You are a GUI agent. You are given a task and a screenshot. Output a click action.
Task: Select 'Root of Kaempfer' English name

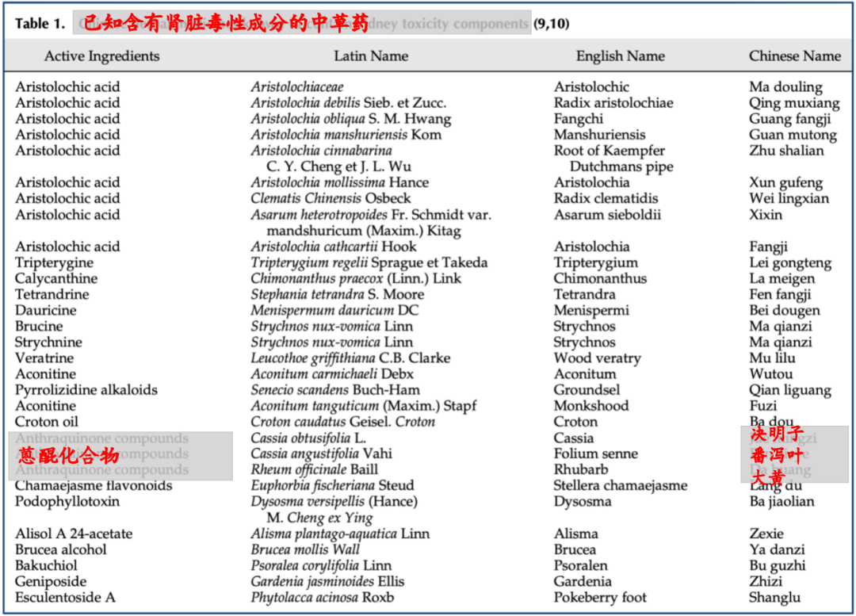coord(610,150)
